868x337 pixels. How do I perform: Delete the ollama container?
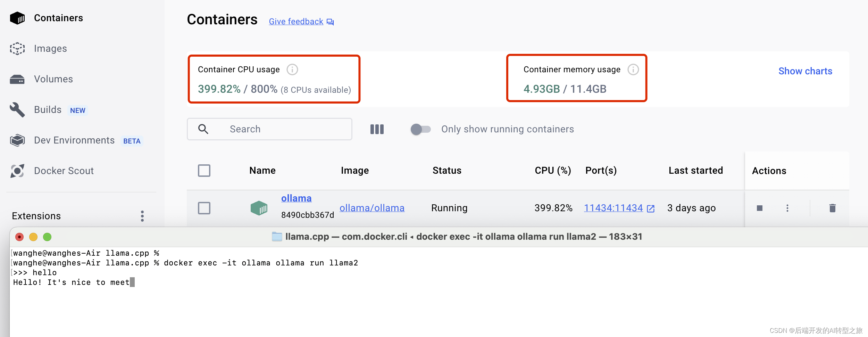(x=833, y=208)
